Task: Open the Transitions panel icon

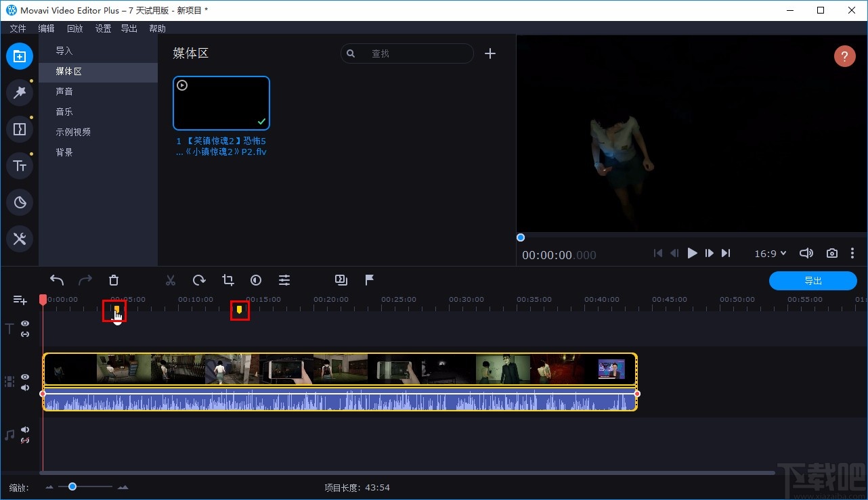Action: [x=20, y=129]
